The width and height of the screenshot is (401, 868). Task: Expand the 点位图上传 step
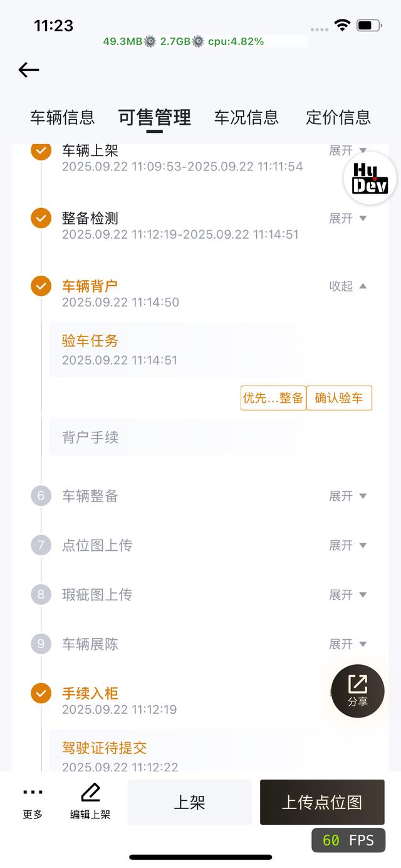click(x=348, y=545)
